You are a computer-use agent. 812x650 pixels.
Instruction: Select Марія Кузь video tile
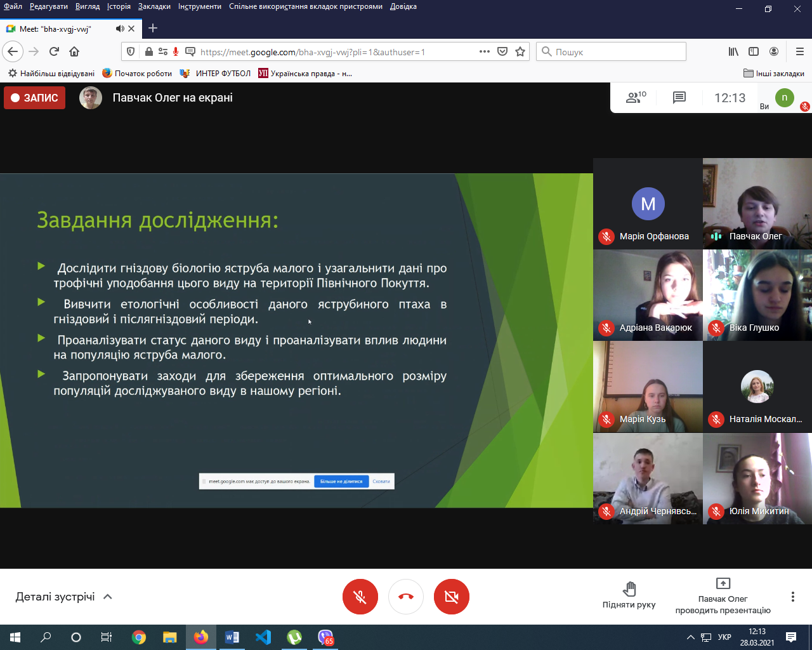coord(648,387)
